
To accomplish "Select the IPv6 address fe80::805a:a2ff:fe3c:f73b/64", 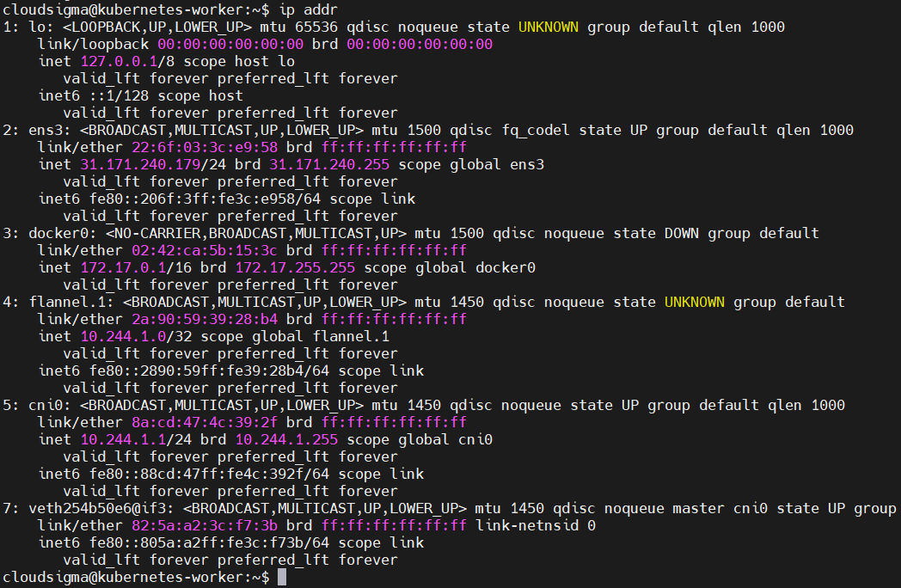I will click(209, 543).
